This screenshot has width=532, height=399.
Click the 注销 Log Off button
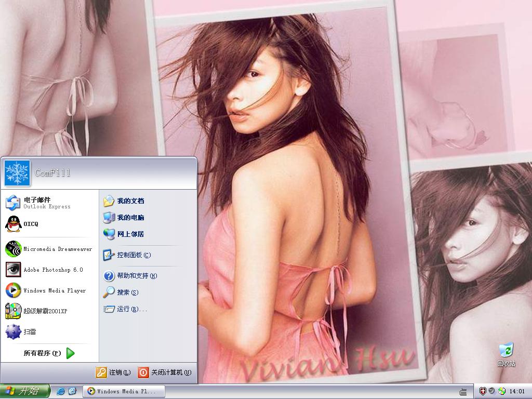tap(113, 373)
